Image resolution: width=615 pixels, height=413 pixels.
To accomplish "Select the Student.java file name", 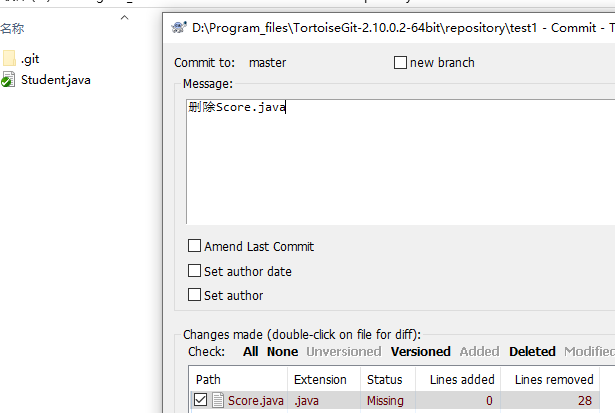I will [x=56, y=80].
